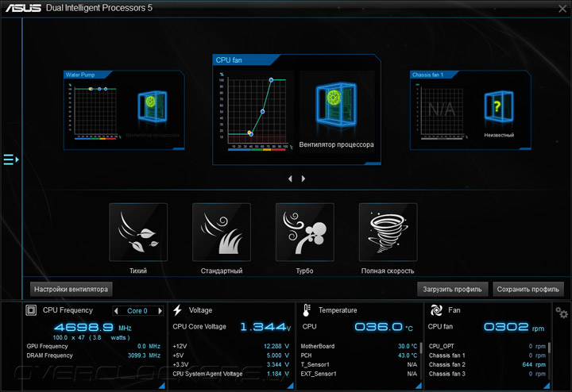Go to next fan with right arrow
The width and height of the screenshot is (572, 392).
303,179
